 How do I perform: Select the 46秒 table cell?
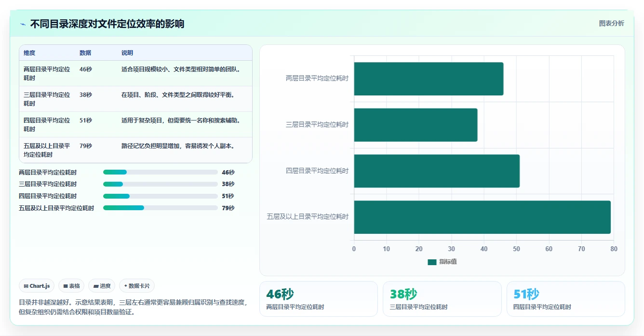tap(86, 69)
